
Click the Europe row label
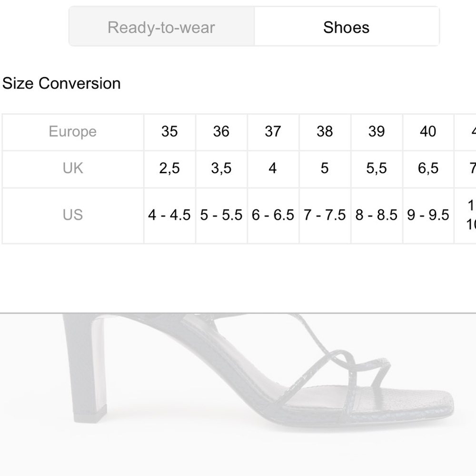click(73, 131)
